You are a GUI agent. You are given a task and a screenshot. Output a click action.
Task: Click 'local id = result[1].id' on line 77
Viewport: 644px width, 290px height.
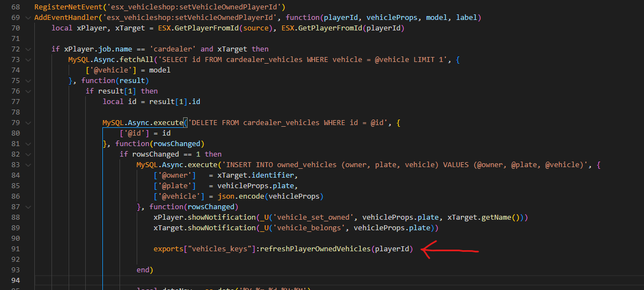point(151,102)
